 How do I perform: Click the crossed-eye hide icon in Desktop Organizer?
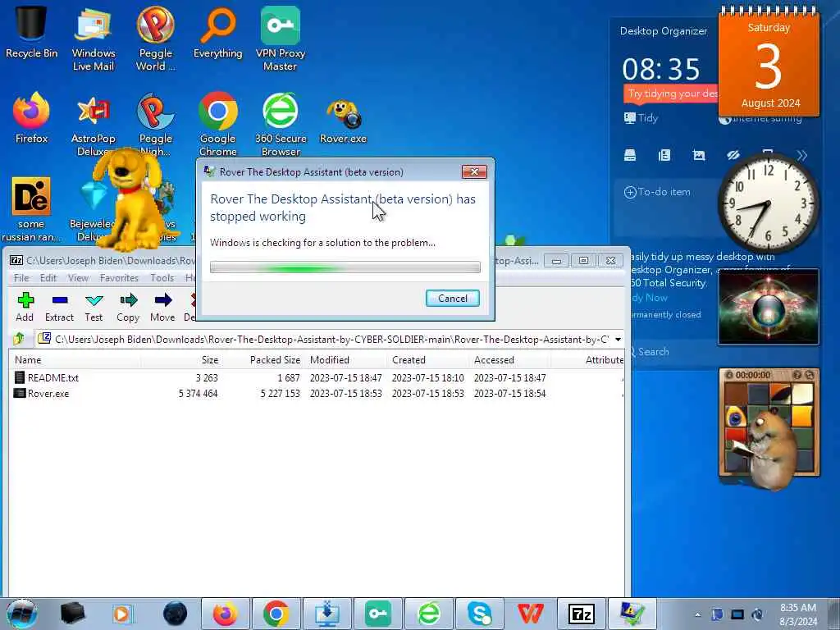click(733, 155)
